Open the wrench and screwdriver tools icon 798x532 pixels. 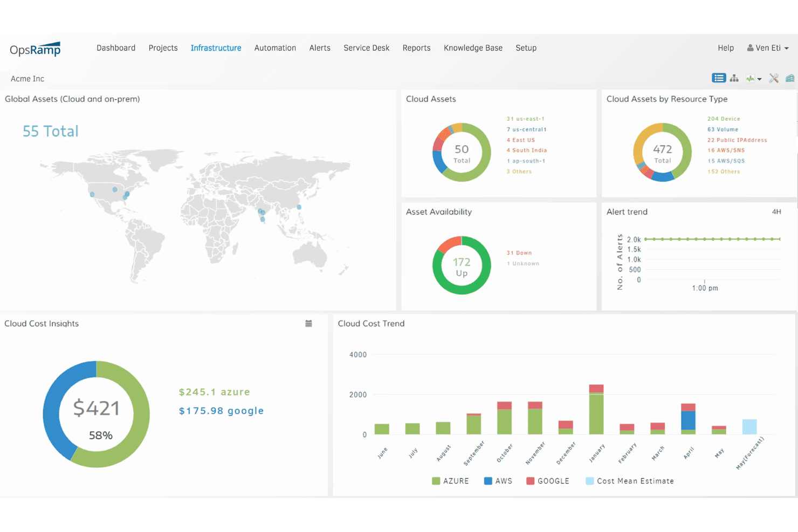tap(774, 78)
